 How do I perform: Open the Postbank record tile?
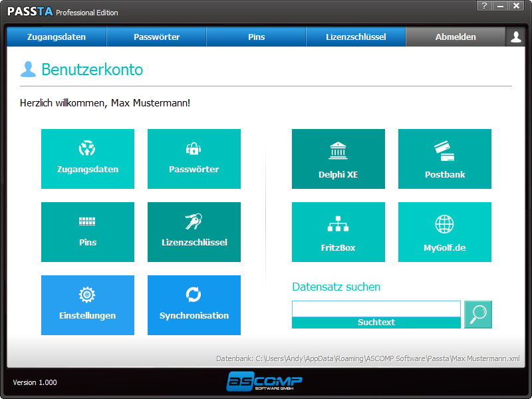click(445, 159)
